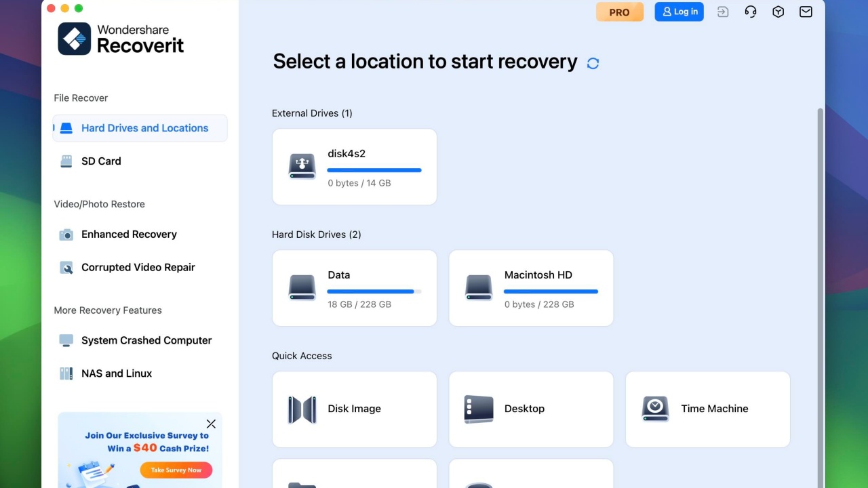Contact support via the headset icon
Image resolution: width=868 pixels, height=488 pixels.
click(x=750, y=12)
